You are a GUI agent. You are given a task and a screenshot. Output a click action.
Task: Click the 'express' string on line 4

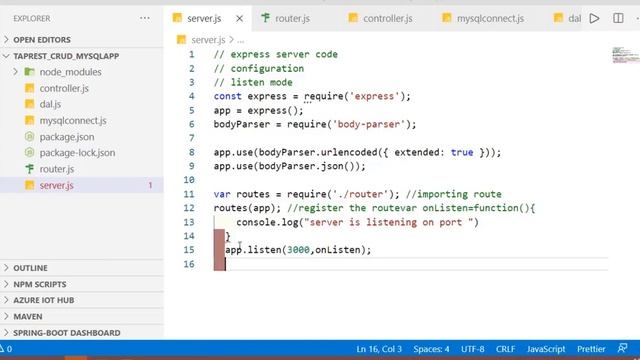(374, 96)
